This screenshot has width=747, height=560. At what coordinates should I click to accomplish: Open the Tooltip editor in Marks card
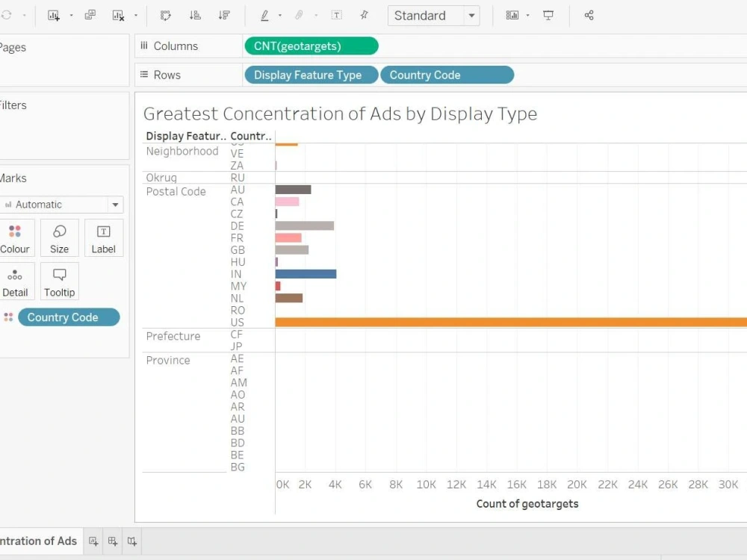click(x=59, y=281)
